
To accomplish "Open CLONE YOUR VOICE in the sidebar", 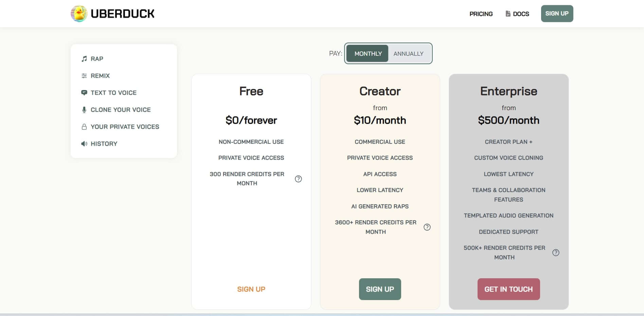I will (121, 110).
